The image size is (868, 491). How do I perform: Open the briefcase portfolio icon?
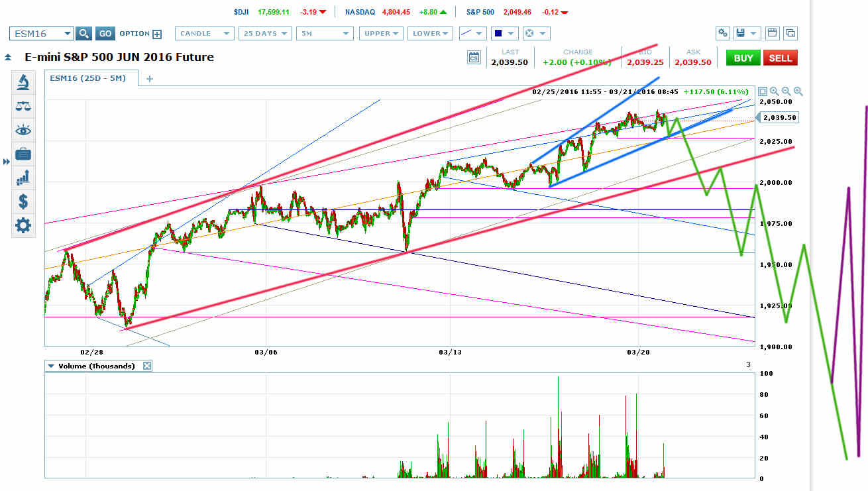coord(23,154)
